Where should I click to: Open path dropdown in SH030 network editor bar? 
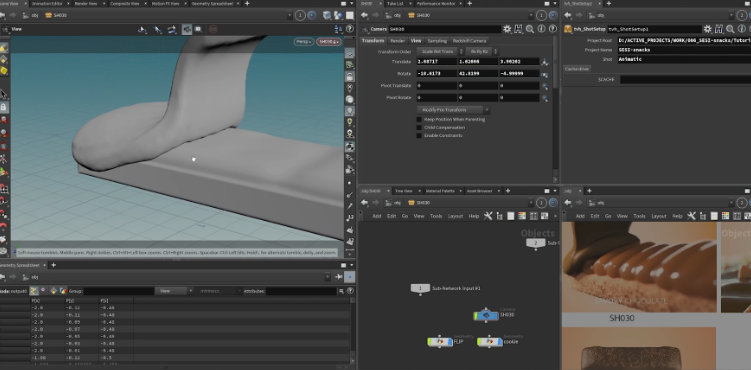click(x=531, y=202)
